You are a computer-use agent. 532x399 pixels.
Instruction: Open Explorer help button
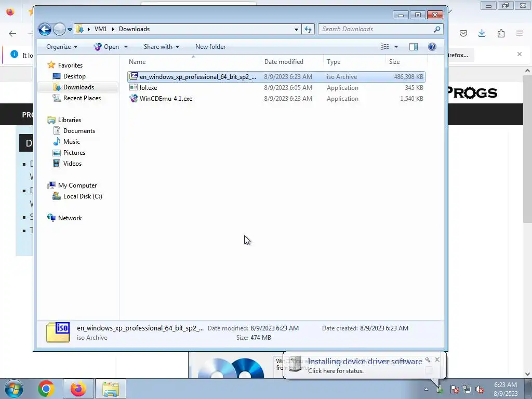[x=432, y=47]
